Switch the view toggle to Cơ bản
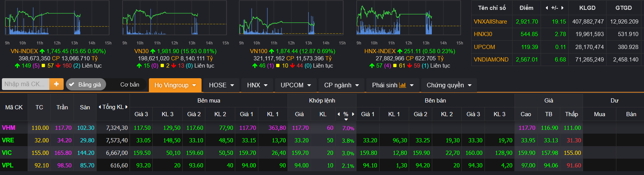The height and width of the screenshot is (175, 644). pos(130,84)
